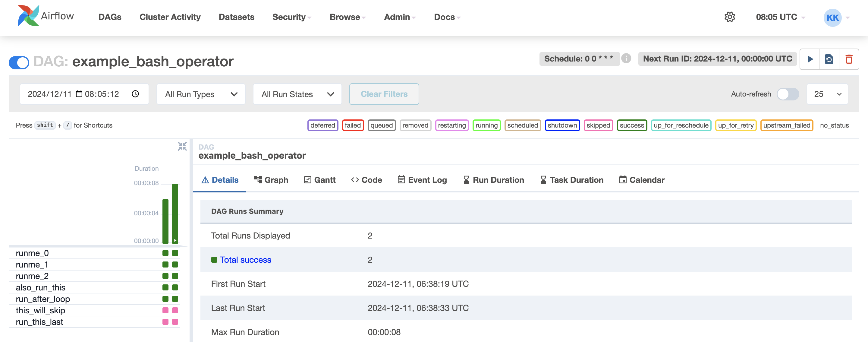Enable the Auto-refresh switch
Screen dimensions: 868x342
click(x=788, y=94)
